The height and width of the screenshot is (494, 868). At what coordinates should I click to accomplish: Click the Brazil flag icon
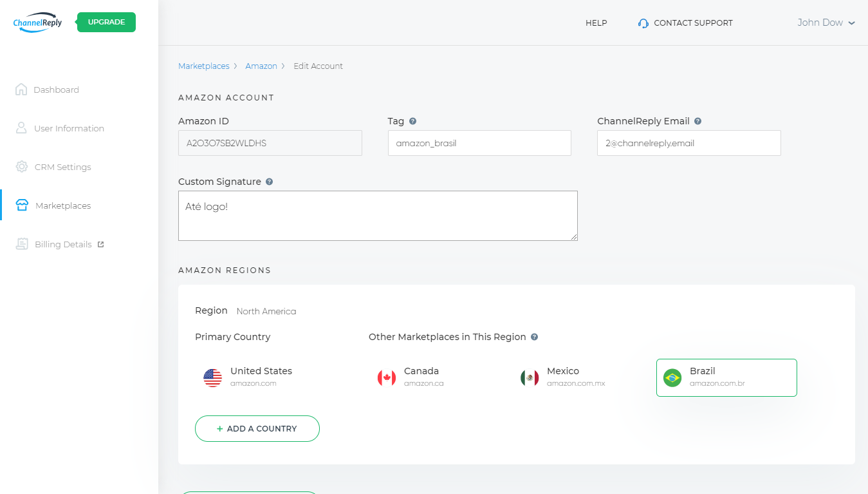[x=672, y=377]
